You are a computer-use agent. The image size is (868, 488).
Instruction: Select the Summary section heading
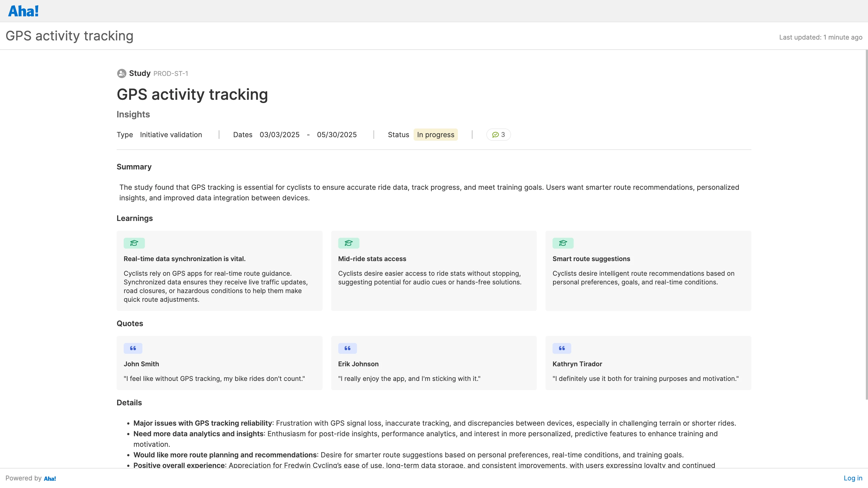(134, 167)
